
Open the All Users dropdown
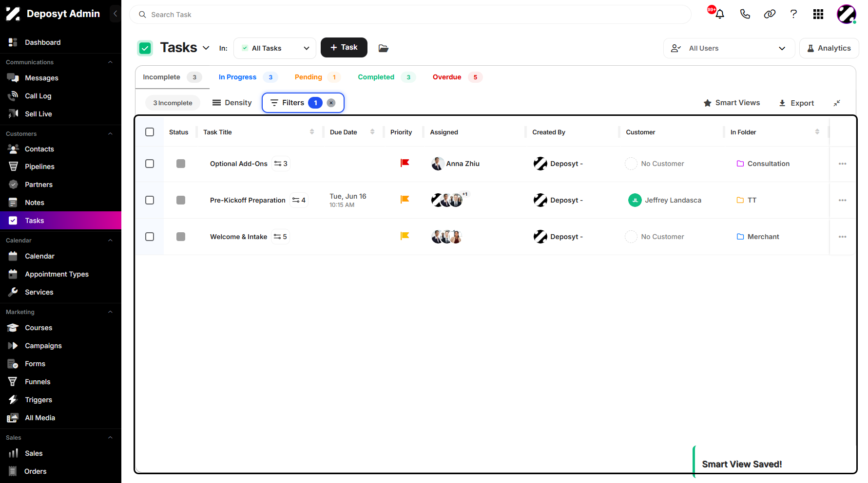coord(729,48)
